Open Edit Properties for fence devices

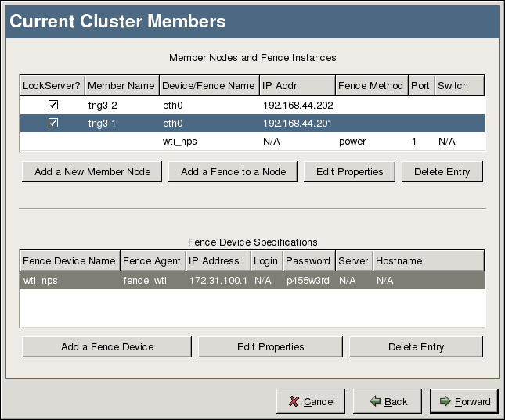(270, 346)
